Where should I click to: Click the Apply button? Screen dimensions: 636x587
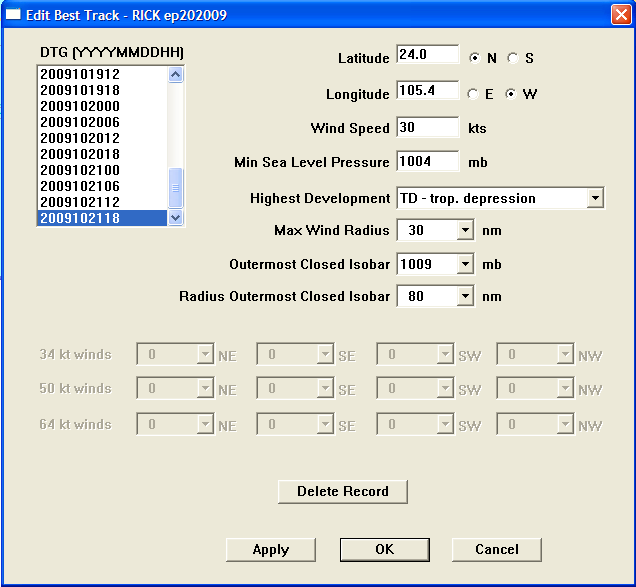[270, 549]
